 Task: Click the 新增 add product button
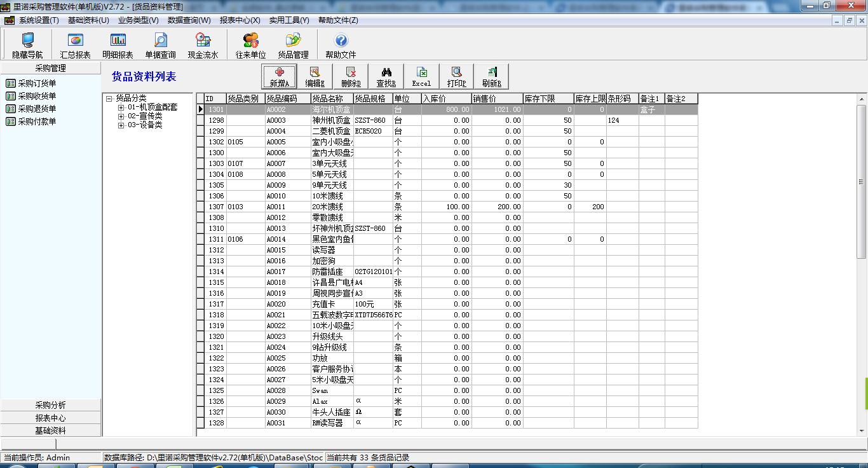pos(279,77)
